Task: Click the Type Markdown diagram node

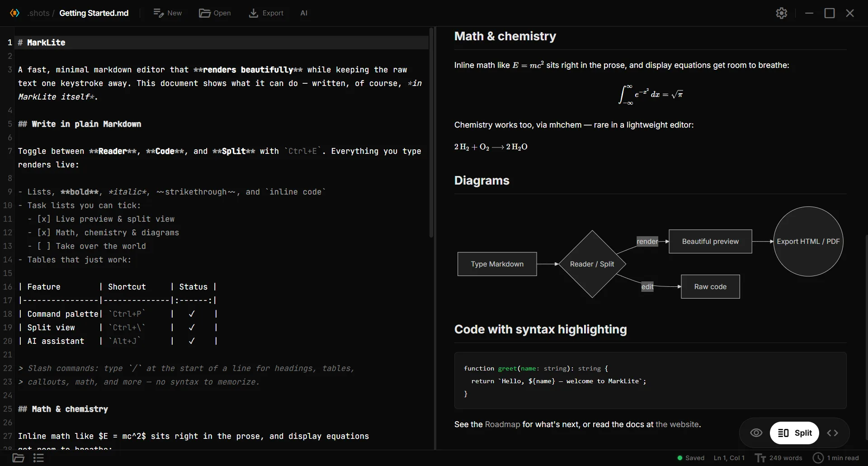Action: pos(497,264)
